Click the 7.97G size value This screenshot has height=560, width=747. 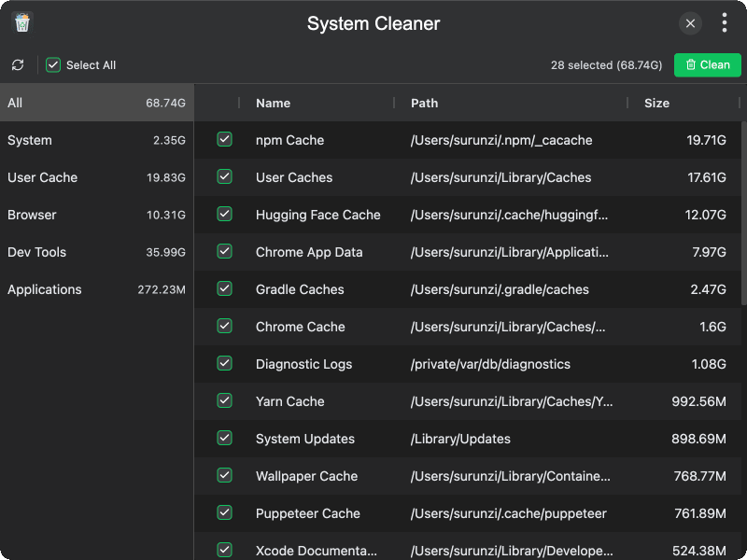(709, 252)
